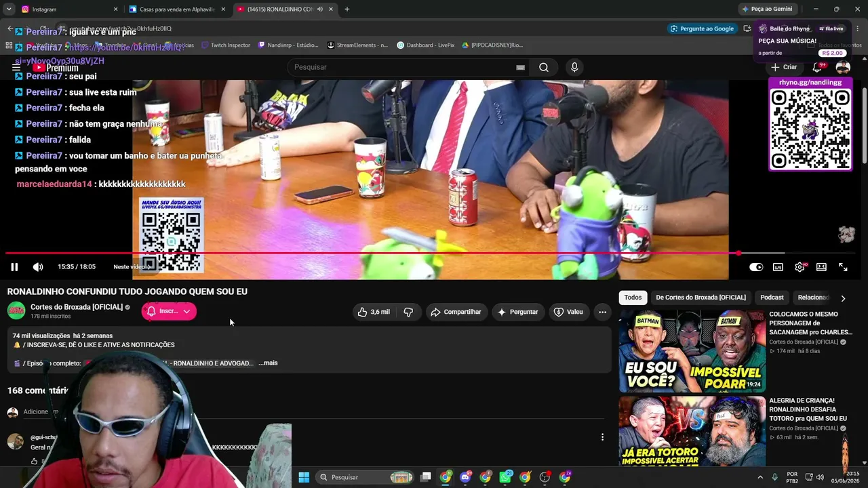Switch to theater mode view
868x488 pixels.
tap(821, 267)
